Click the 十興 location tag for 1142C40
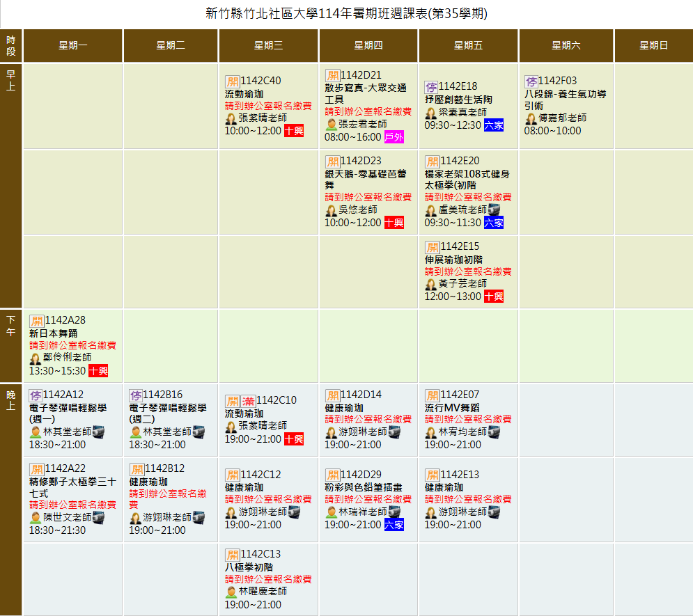The image size is (693, 616). 294,131
